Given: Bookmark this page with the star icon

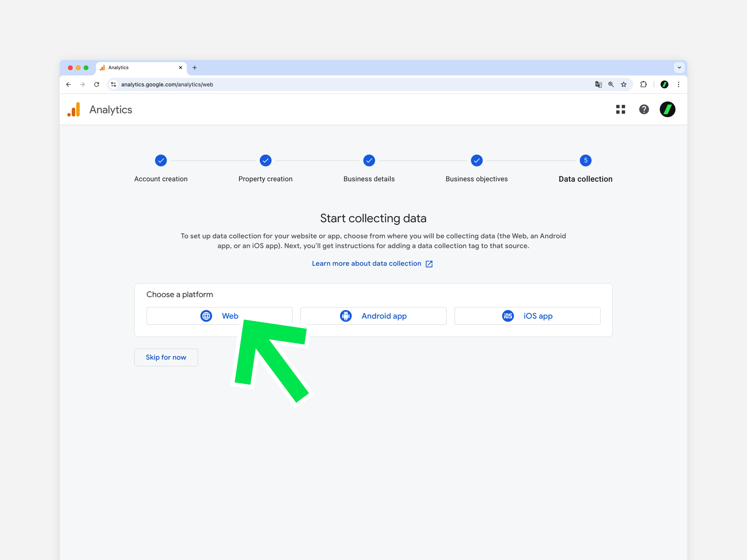Looking at the screenshot, I should point(624,84).
